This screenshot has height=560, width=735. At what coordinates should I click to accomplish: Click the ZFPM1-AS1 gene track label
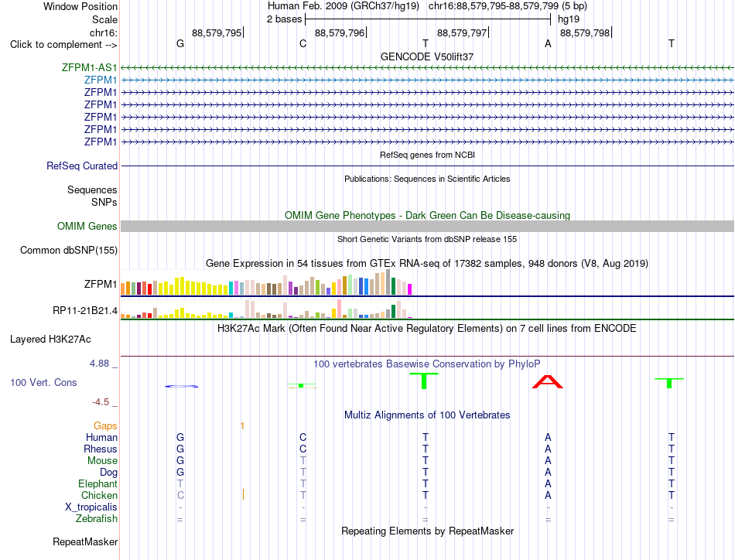click(x=89, y=67)
